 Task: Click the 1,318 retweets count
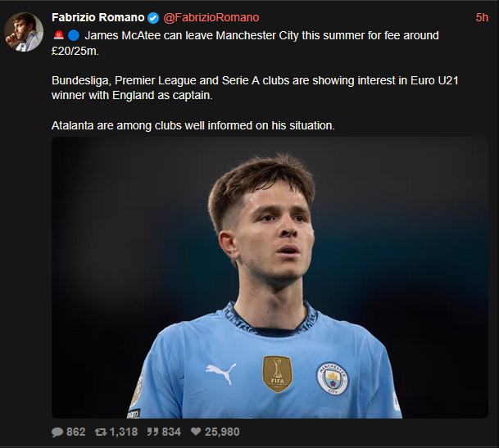coord(124,432)
